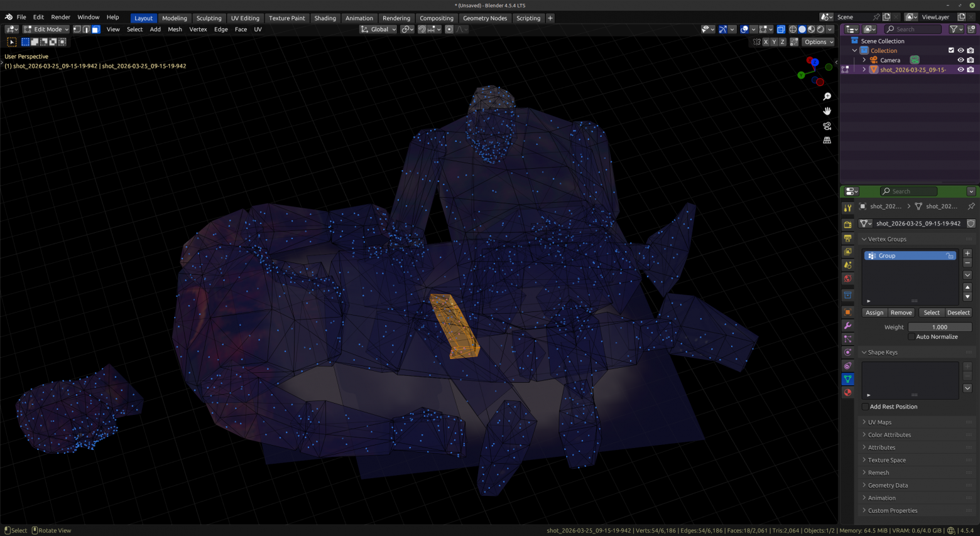Adjust the Weight value slider
The image size is (980, 536).
[x=940, y=327]
